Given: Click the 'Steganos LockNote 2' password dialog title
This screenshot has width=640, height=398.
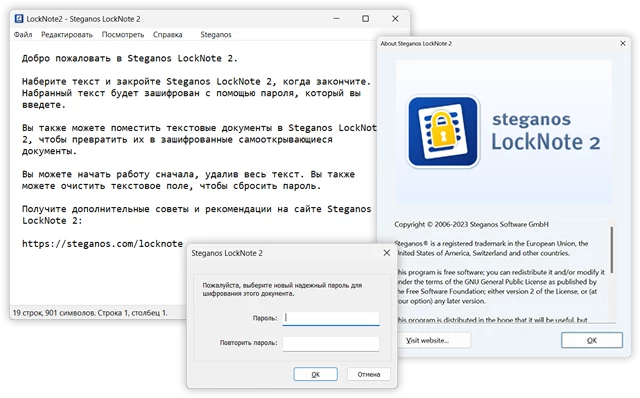Looking at the screenshot, I should (227, 253).
